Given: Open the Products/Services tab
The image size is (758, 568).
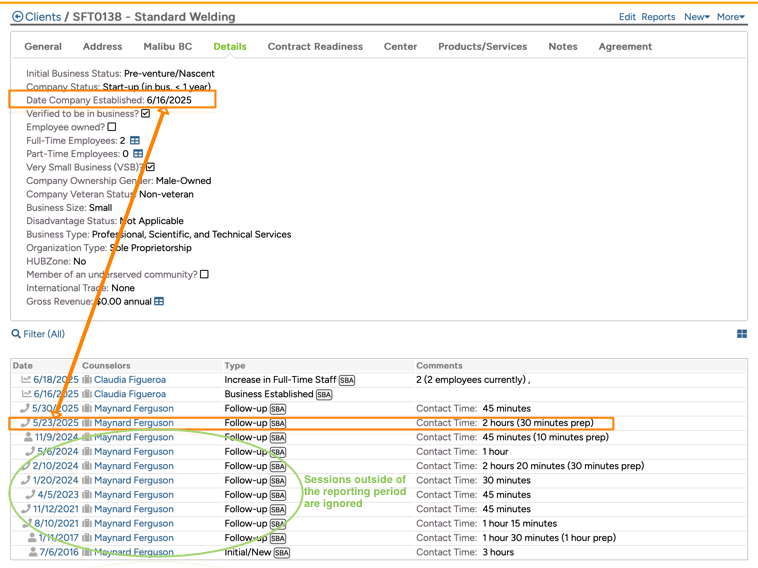Looking at the screenshot, I should [482, 47].
